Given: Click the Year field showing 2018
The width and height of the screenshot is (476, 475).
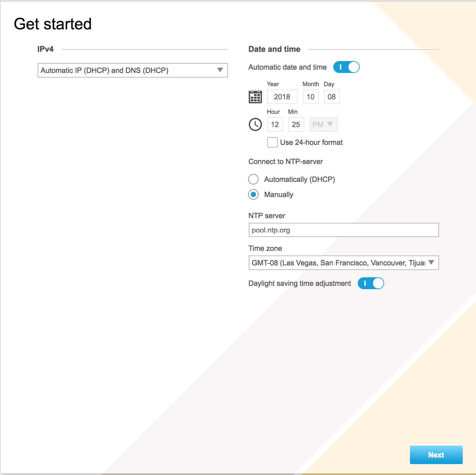Looking at the screenshot, I should click(x=282, y=97).
